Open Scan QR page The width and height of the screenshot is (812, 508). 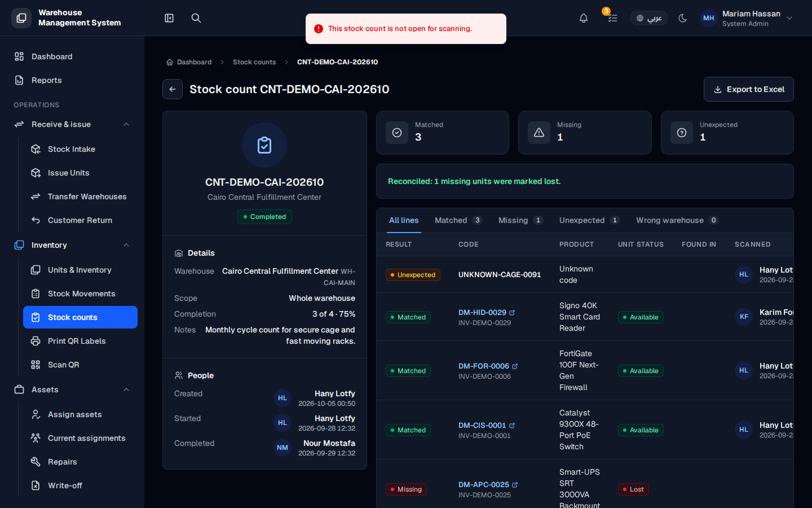80,365
